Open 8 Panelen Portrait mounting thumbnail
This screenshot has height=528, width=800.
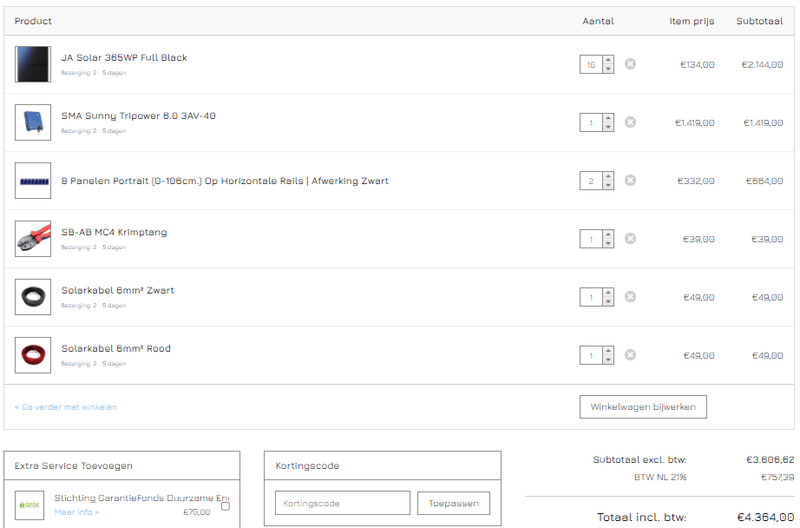point(33,181)
